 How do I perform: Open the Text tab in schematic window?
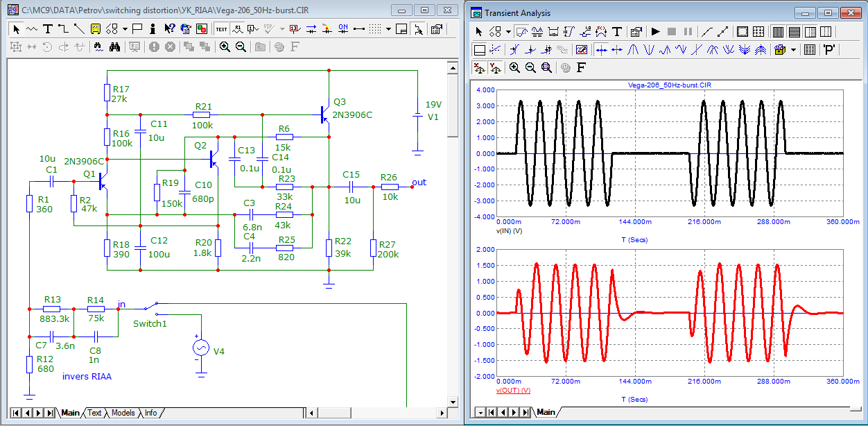[x=94, y=413]
